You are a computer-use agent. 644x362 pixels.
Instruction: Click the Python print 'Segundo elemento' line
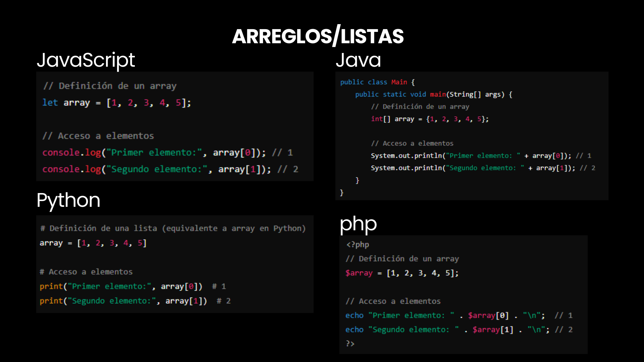coord(135,301)
